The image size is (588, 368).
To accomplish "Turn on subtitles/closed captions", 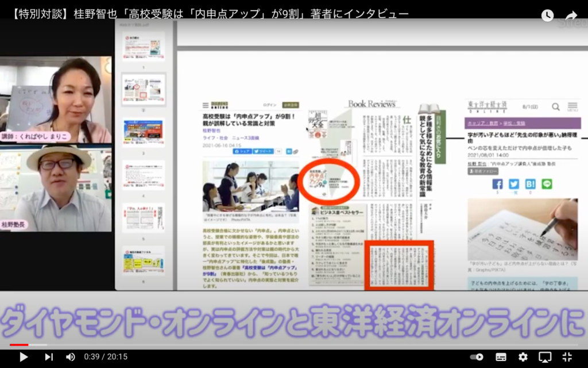I will [x=501, y=356].
